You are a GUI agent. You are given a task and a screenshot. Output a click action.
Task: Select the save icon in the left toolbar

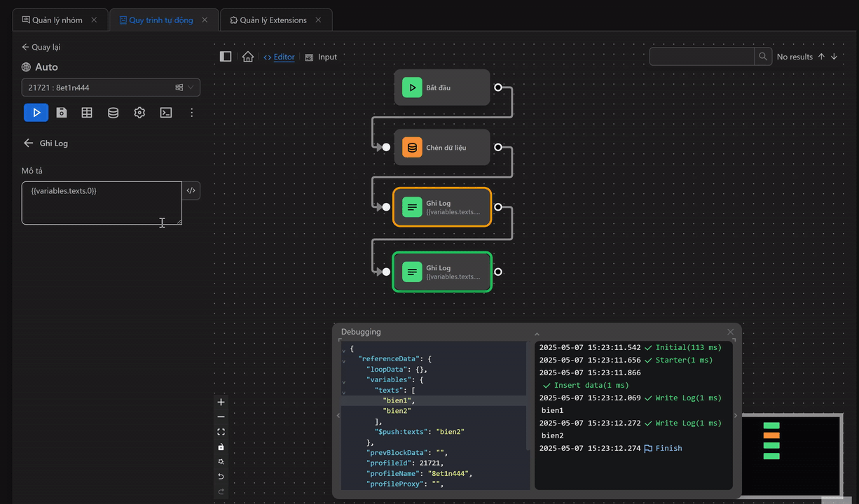62,112
